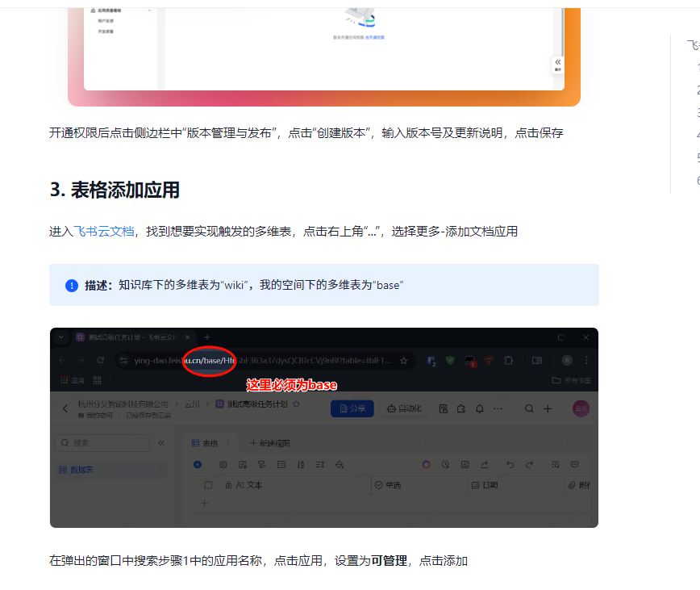Click the 去开通权限 link in the top screenshot
The width and height of the screenshot is (700, 590).
coord(374,37)
